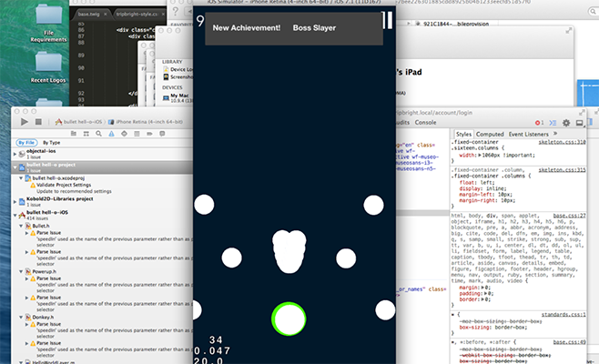Click the 0.047 debug stat in the simulator

coord(212,350)
